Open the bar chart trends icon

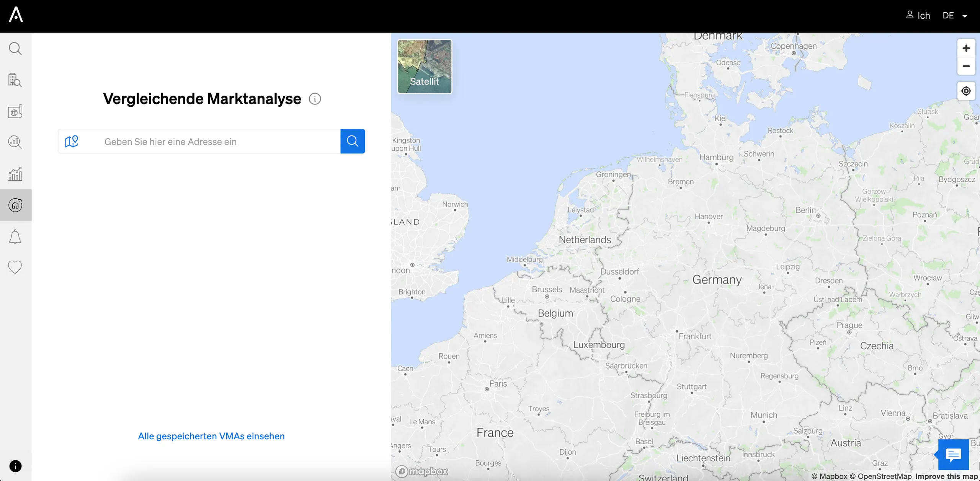[15, 174]
